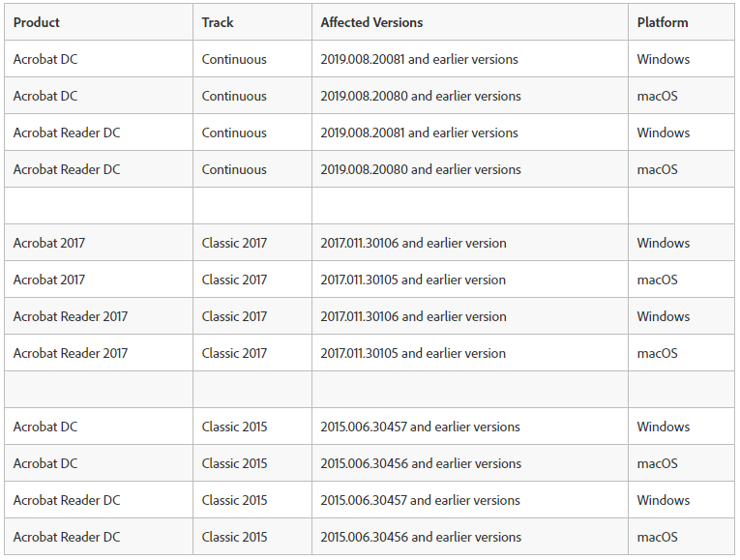Click macOS platform in Acrobat Reader 2017 row
Image resolution: width=740 pixels, height=560 pixels.
point(658,353)
